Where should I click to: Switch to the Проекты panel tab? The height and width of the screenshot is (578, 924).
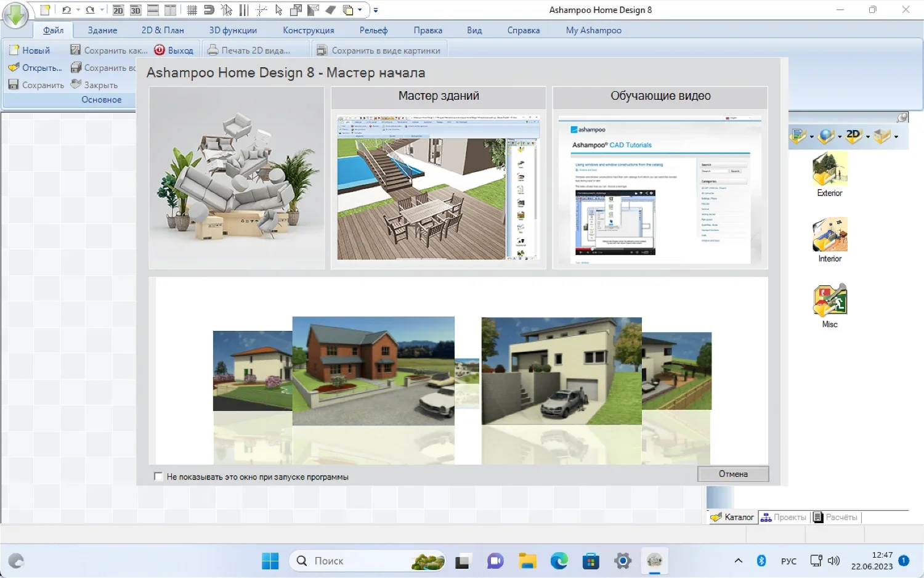click(x=784, y=518)
